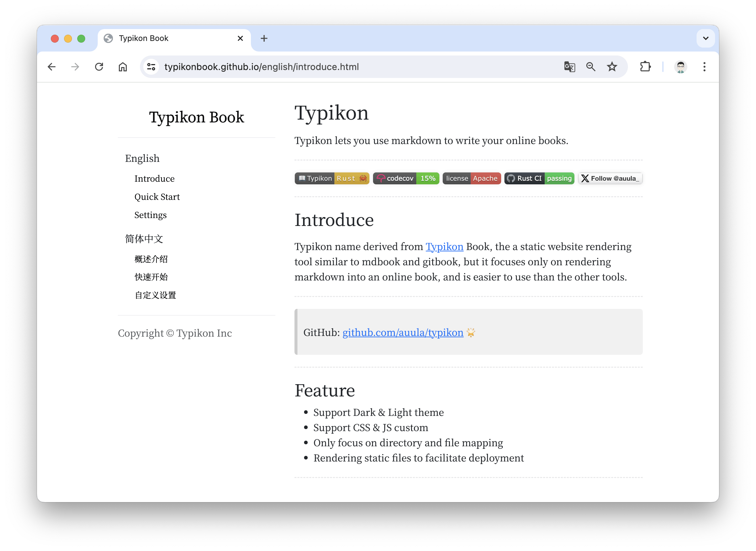Click the browser back arrow
The image size is (756, 551).
click(x=52, y=67)
